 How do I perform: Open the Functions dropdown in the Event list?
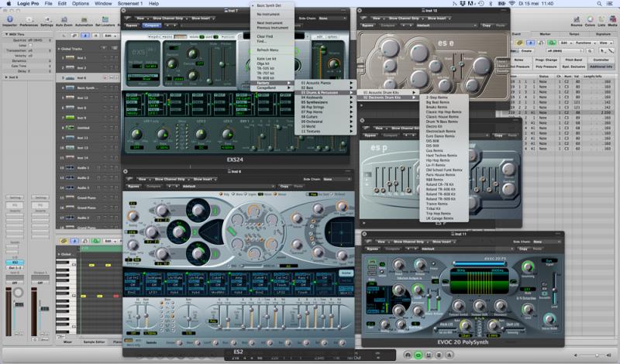[584, 43]
